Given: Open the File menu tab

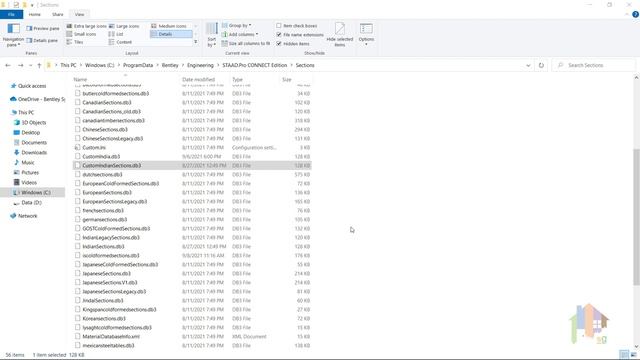Looking at the screenshot, I should (11, 14).
